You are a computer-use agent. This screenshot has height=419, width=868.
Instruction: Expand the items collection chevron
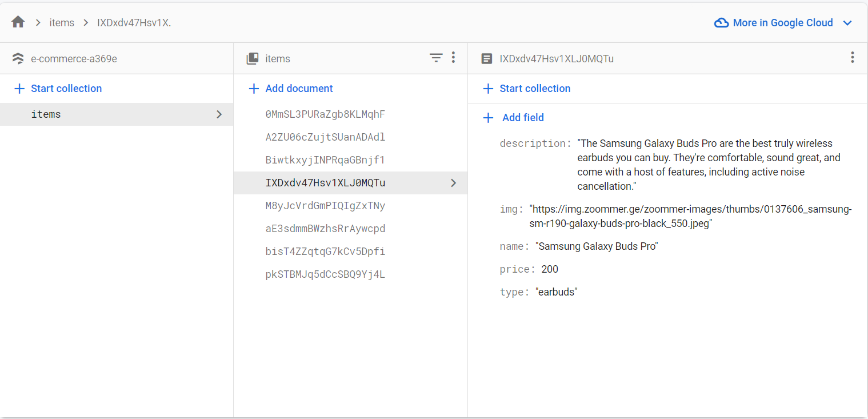[219, 114]
